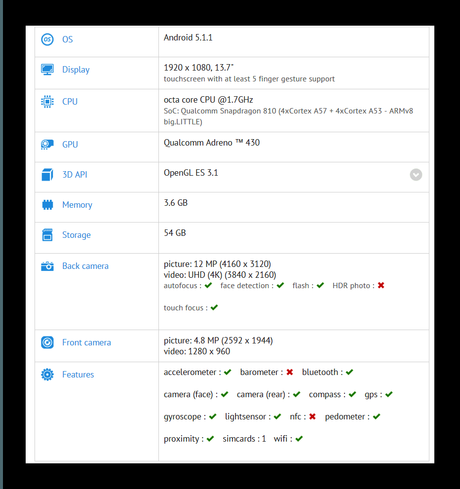The image size is (460, 489).
Task: Click the Qualcomm Snapdragon 810 SoC line
Action: click(288, 116)
